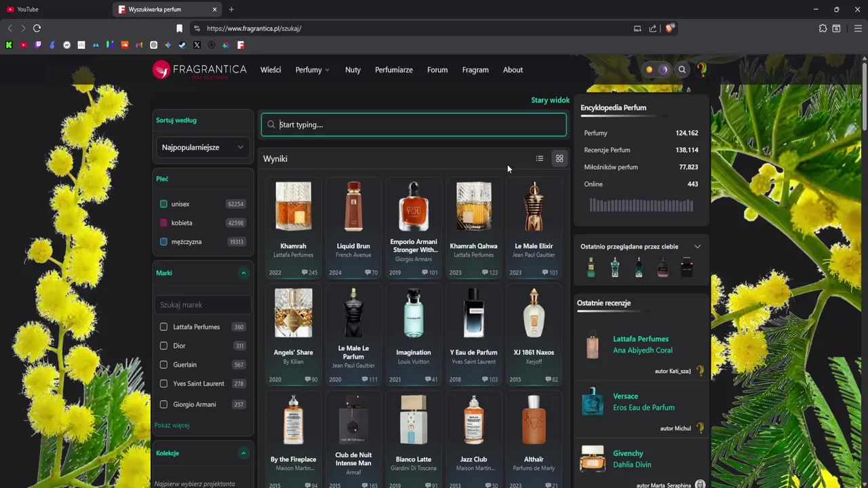The width and height of the screenshot is (868, 488).
Task: Click the Szukaj marek brand search field
Action: pos(203,305)
